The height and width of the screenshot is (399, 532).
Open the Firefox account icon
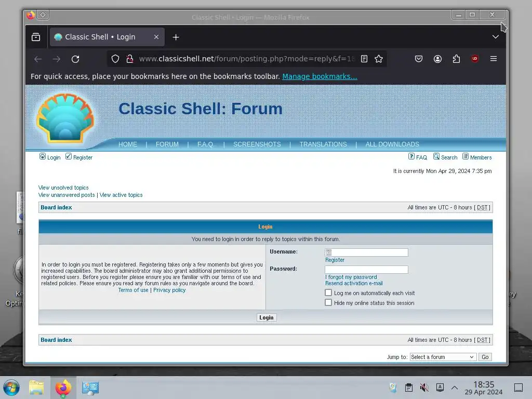(x=437, y=59)
